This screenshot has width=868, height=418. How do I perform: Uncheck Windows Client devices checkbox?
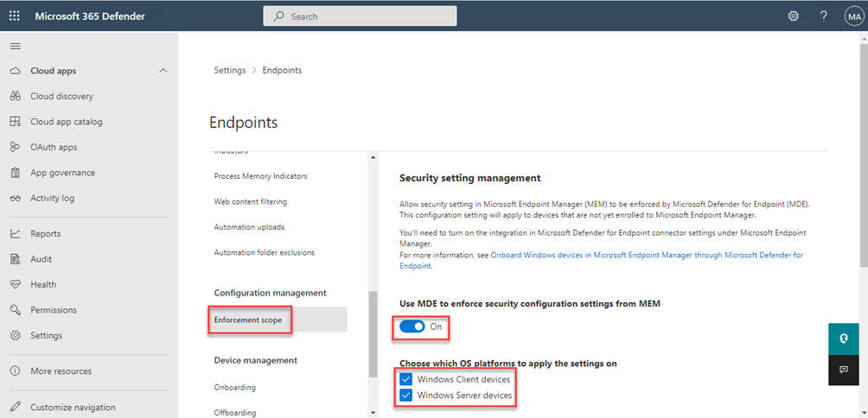pos(406,379)
